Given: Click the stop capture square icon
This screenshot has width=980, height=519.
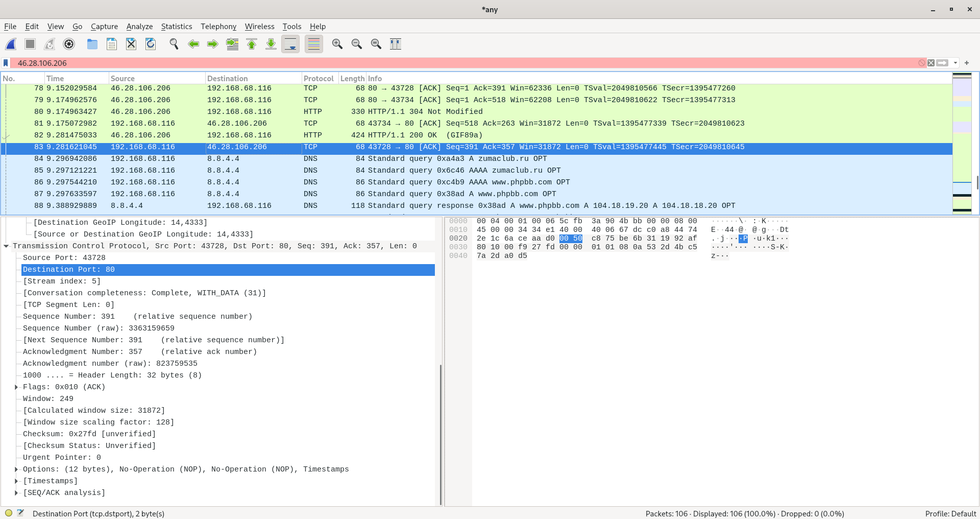Looking at the screenshot, I should click(x=30, y=44).
